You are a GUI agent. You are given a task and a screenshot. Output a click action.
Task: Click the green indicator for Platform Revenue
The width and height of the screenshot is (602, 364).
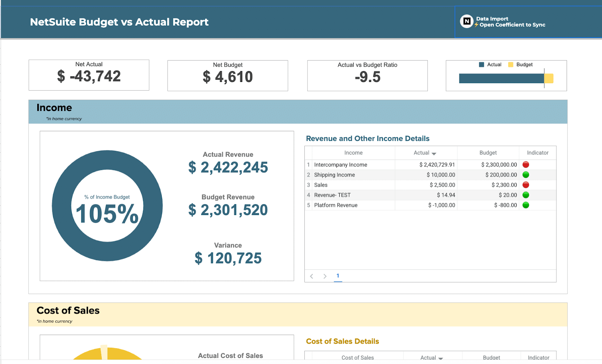pos(526,205)
